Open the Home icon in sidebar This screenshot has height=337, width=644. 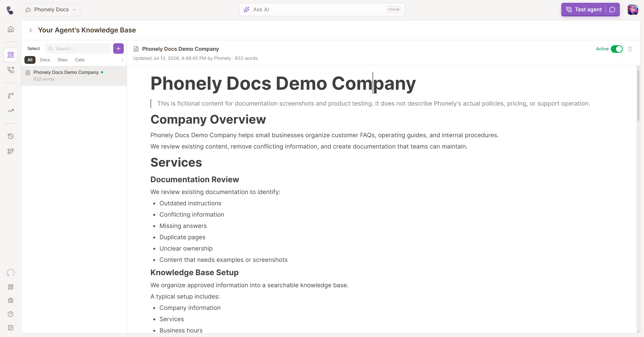click(11, 29)
